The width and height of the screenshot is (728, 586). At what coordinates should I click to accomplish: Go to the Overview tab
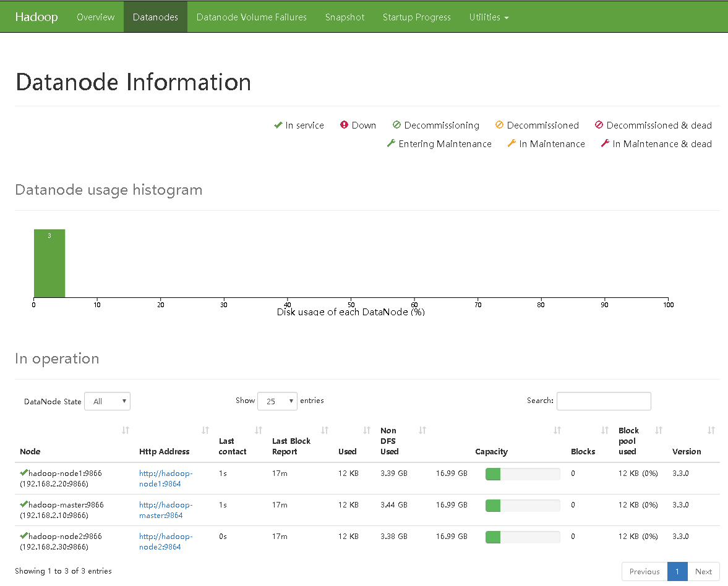click(x=95, y=17)
